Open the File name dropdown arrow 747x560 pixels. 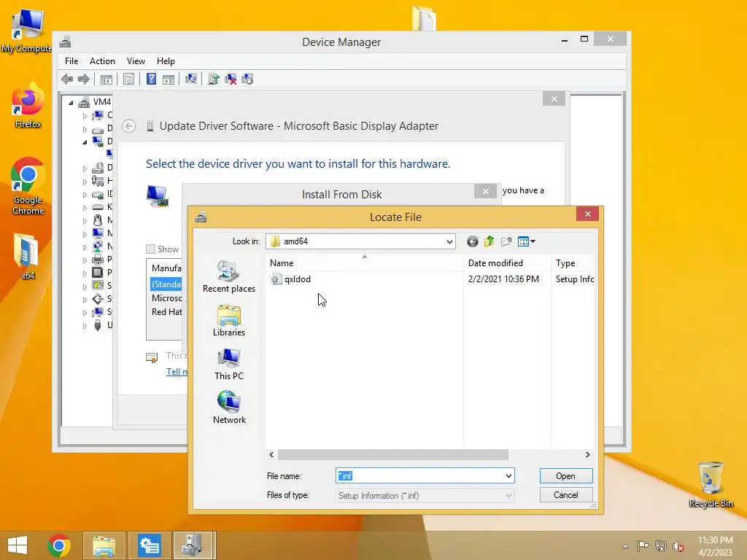pyautogui.click(x=508, y=475)
